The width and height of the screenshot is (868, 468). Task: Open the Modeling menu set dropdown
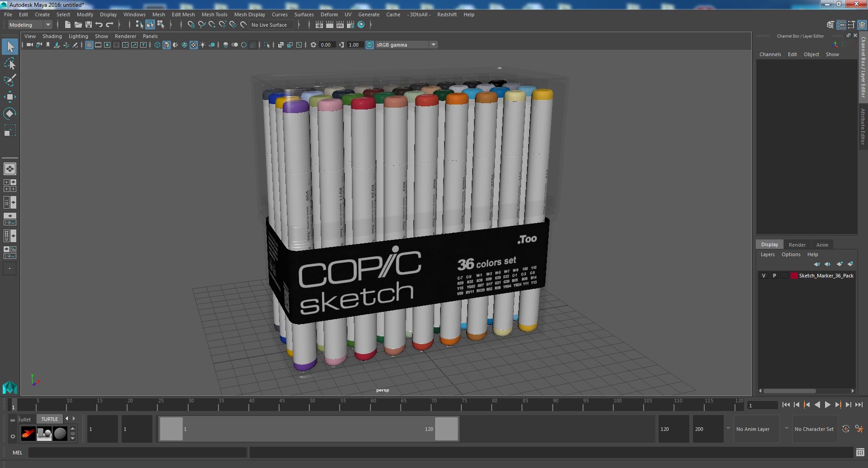(30, 25)
